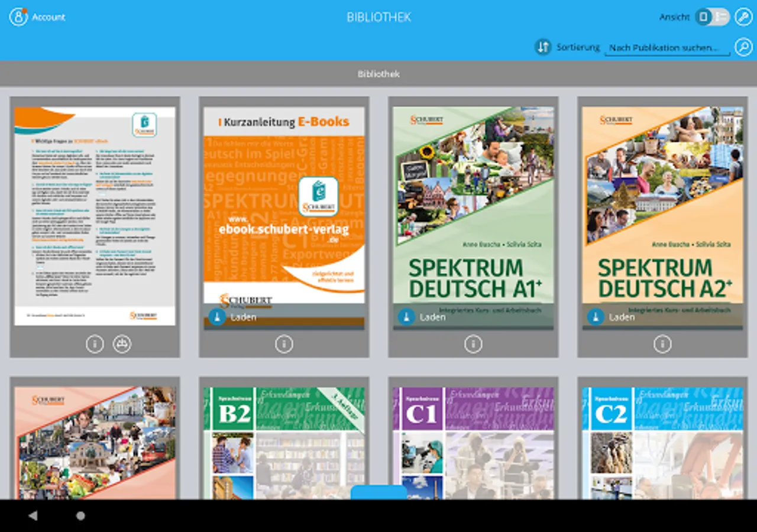Tap the Account label
Image resolution: width=757 pixels, height=532 pixels.
pos(48,17)
